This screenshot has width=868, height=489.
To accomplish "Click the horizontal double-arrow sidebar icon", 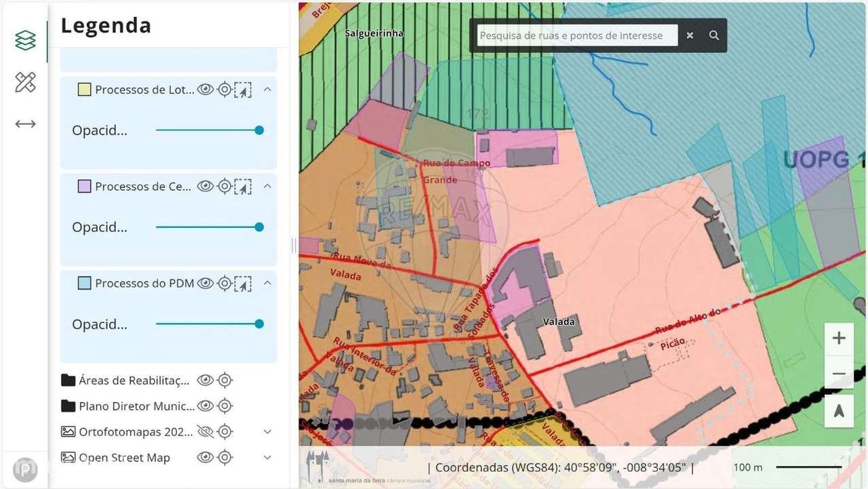I will 25,124.
